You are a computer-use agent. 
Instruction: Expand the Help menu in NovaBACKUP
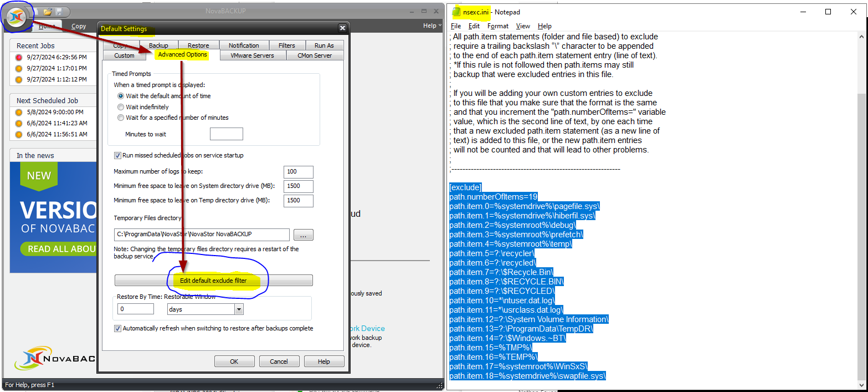click(432, 26)
